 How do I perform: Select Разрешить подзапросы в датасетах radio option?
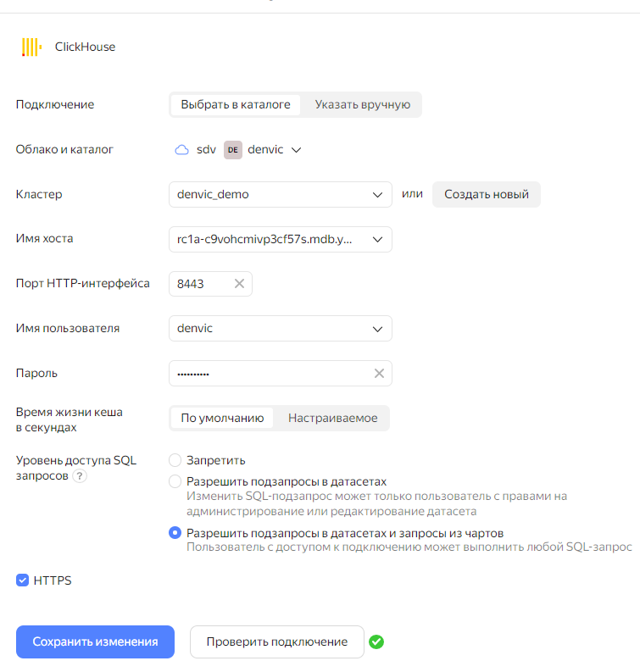(175, 481)
